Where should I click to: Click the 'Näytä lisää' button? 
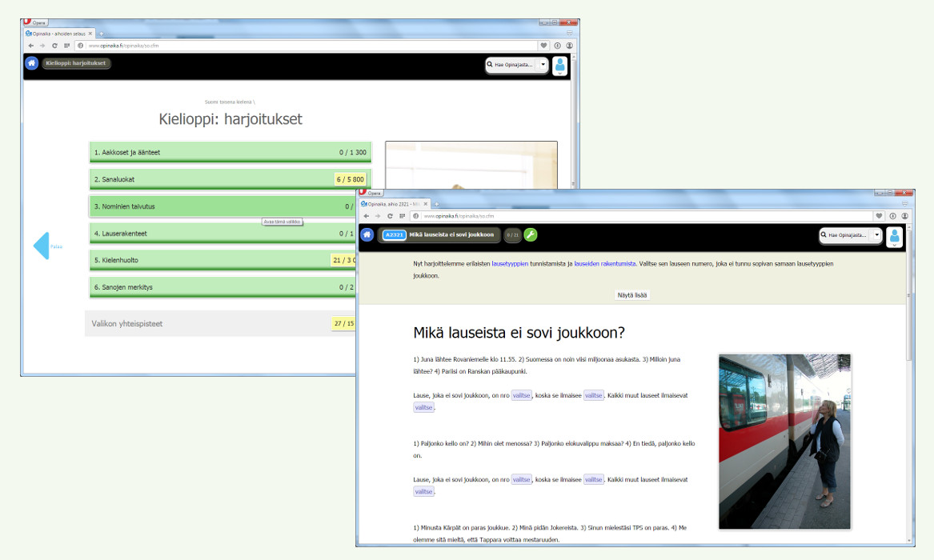(632, 295)
